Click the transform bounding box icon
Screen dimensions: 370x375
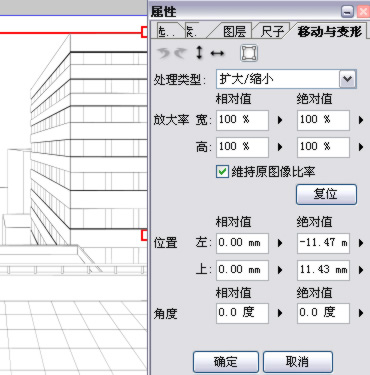pos(249,53)
